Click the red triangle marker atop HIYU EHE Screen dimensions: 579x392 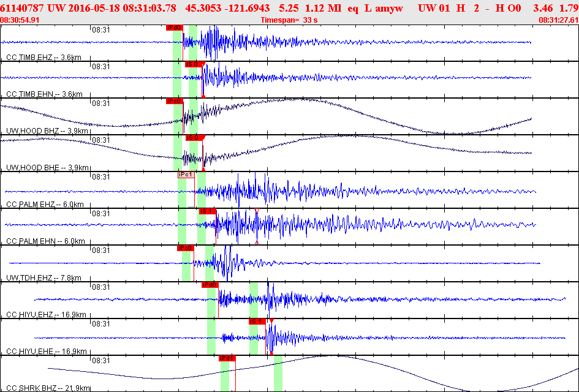tap(271, 321)
